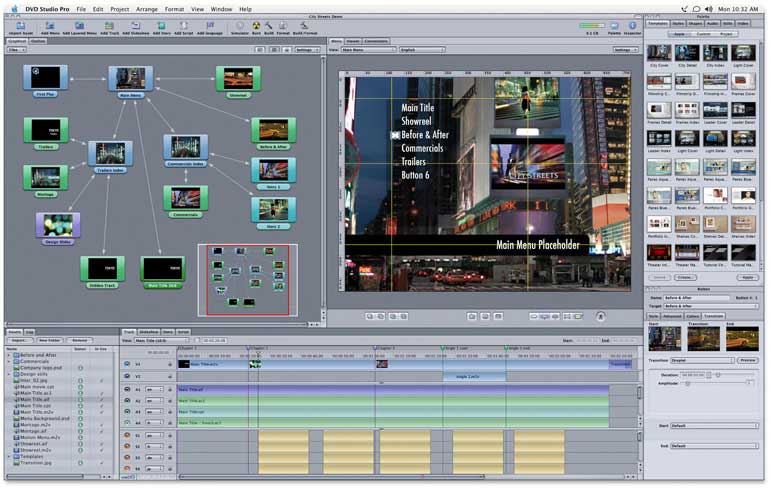
Task: Click the Add Script toolbar icon
Action: (183, 26)
